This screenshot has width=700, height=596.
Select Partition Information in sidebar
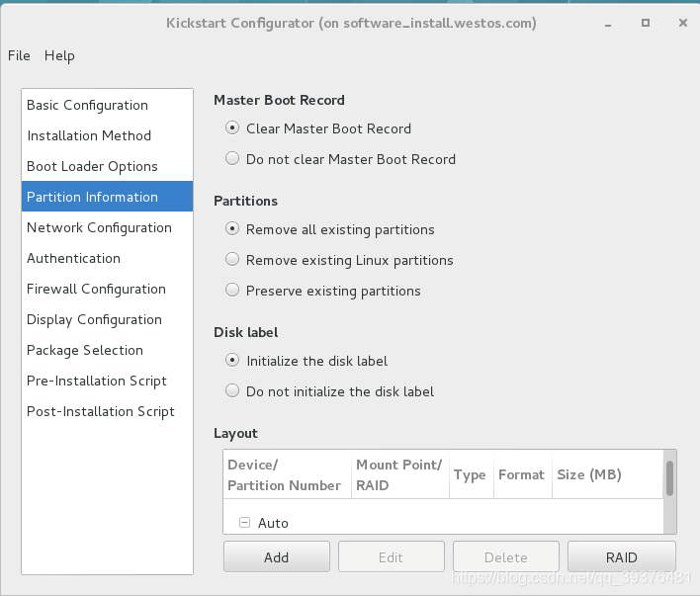[x=107, y=197]
